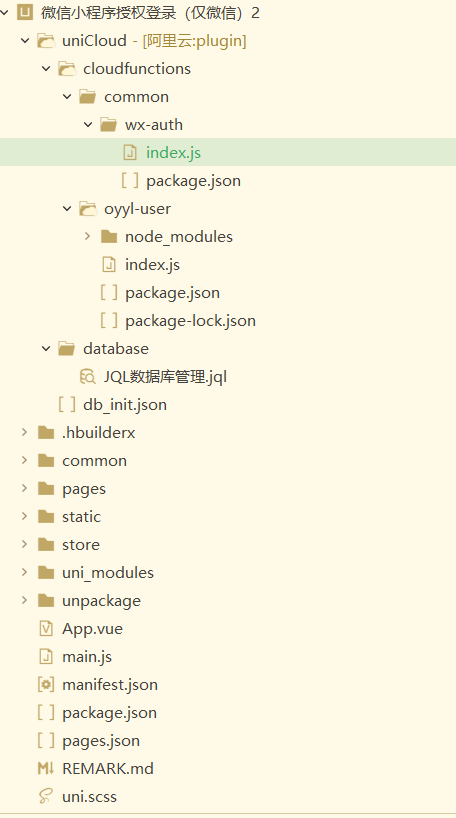This screenshot has width=456, height=818.
Task: Click the main.js JavaScript file icon
Action: pos(46,657)
